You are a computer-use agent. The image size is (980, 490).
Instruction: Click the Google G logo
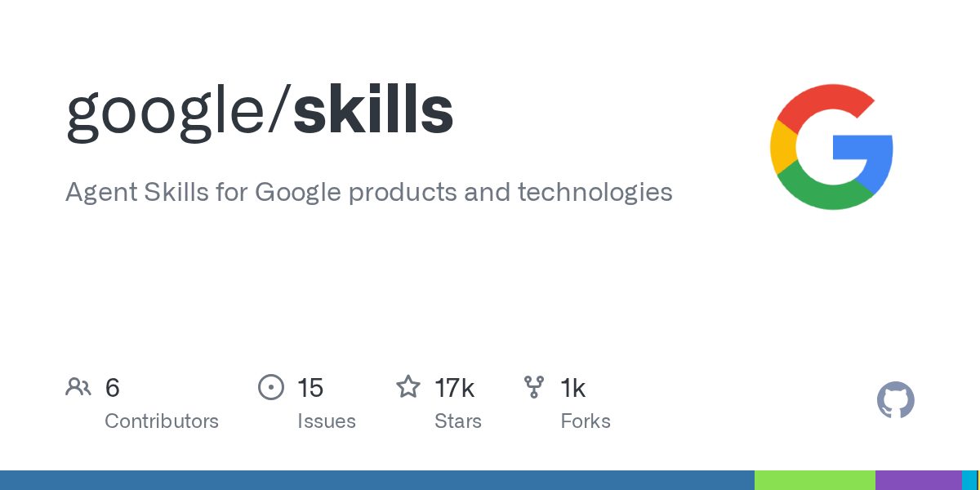point(831,147)
